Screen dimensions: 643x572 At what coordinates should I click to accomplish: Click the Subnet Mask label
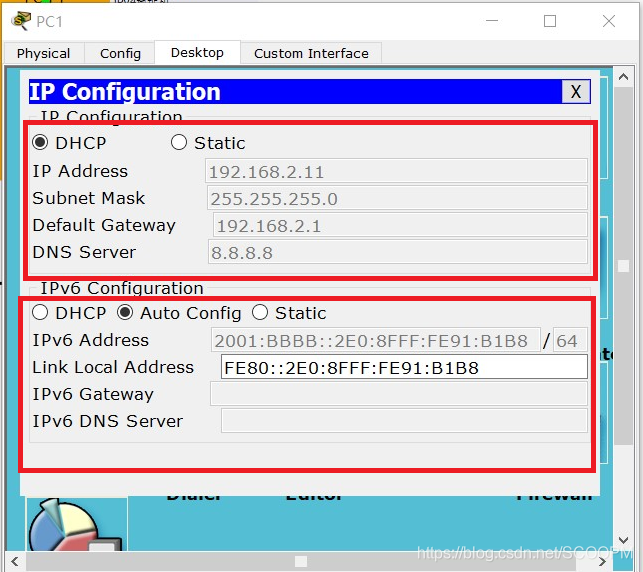(89, 198)
